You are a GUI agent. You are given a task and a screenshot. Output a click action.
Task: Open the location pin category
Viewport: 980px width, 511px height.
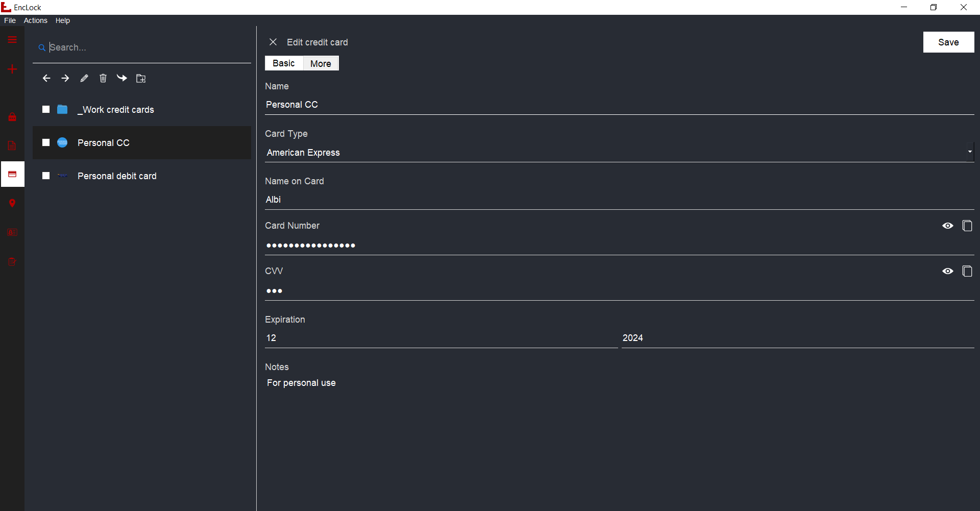pyautogui.click(x=12, y=203)
